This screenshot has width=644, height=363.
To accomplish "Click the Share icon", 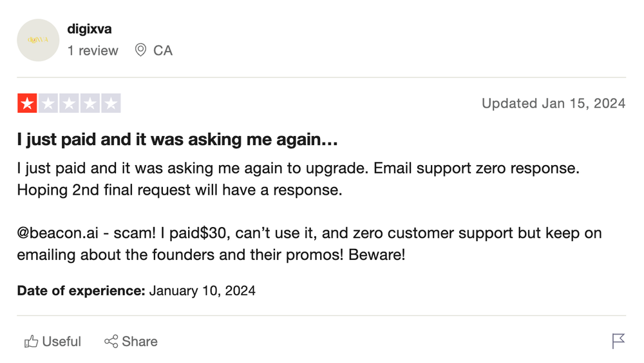I will point(111,342).
